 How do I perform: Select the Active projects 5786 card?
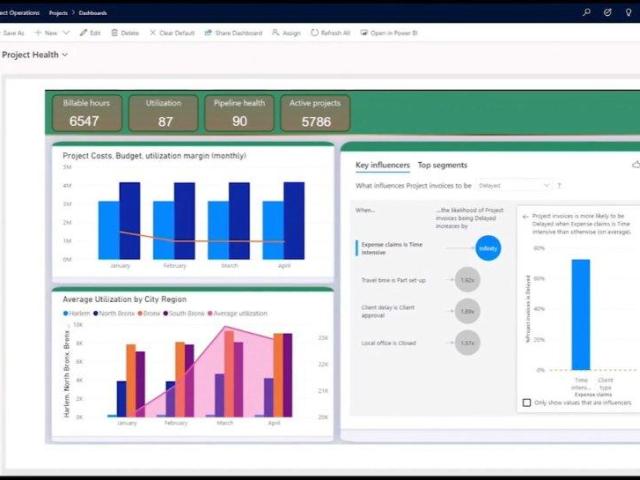315,113
